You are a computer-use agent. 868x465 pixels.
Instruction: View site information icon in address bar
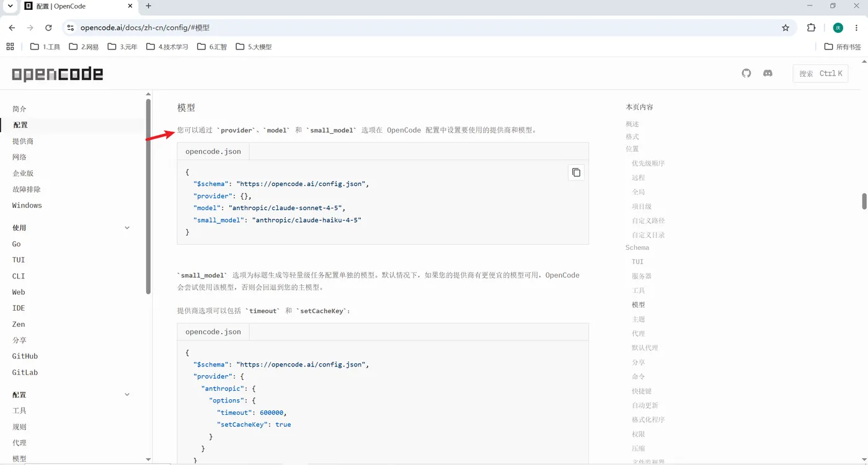pyautogui.click(x=70, y=28)
